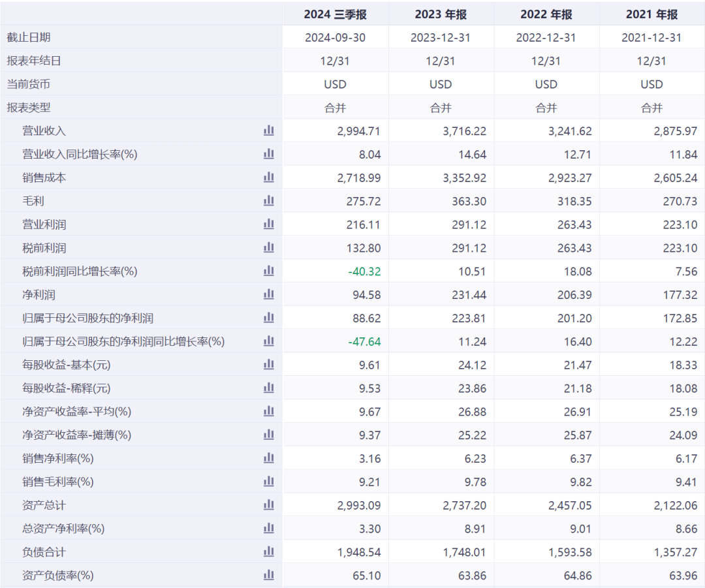The width and height of the screenshot is (705, 588).
Task: Click the 2022 年报 column header
Action: point(546,14)
